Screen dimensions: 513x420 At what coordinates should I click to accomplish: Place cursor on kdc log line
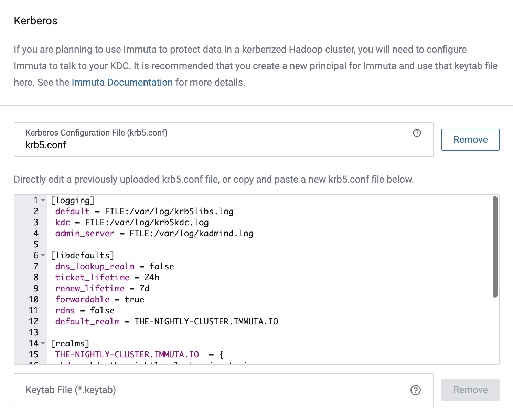[x=146, y=223]
